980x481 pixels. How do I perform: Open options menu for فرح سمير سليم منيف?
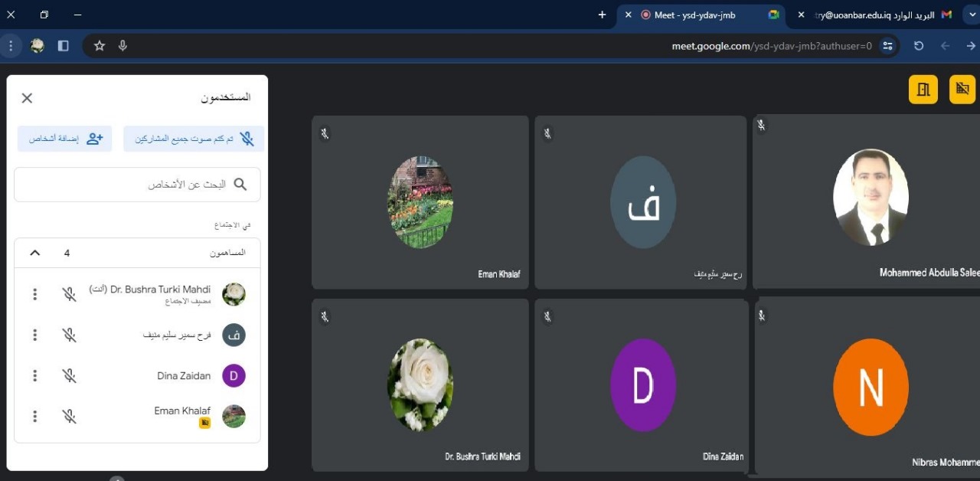(x=34, y=335)
